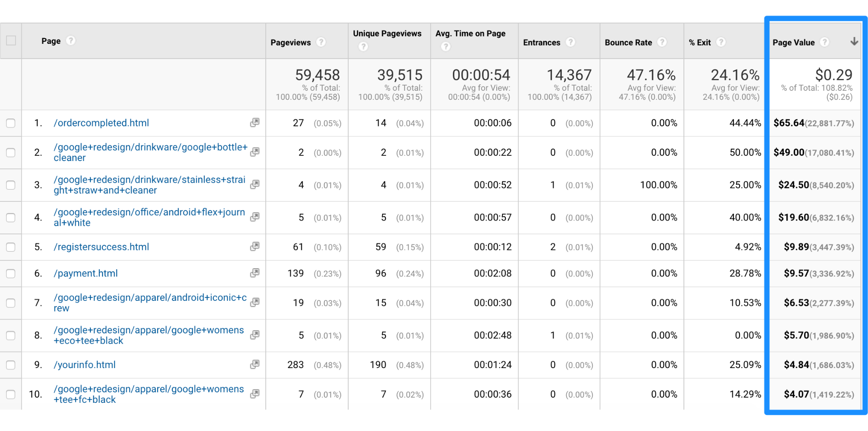Select checkbox for row 6 /payment.html
868x431 pixels.
click(11, 273)
